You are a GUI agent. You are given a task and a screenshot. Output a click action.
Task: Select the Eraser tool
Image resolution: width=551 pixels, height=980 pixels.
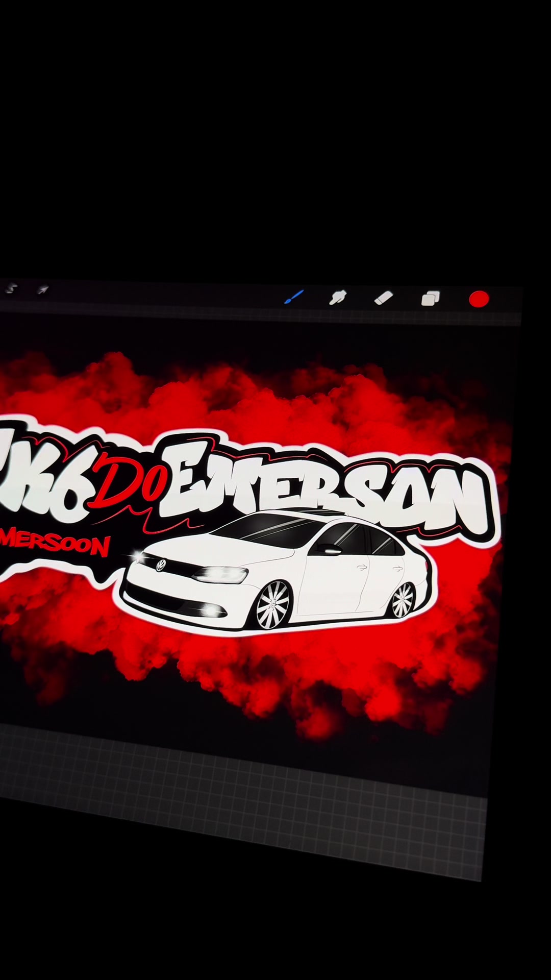click(x=384, y=298)
